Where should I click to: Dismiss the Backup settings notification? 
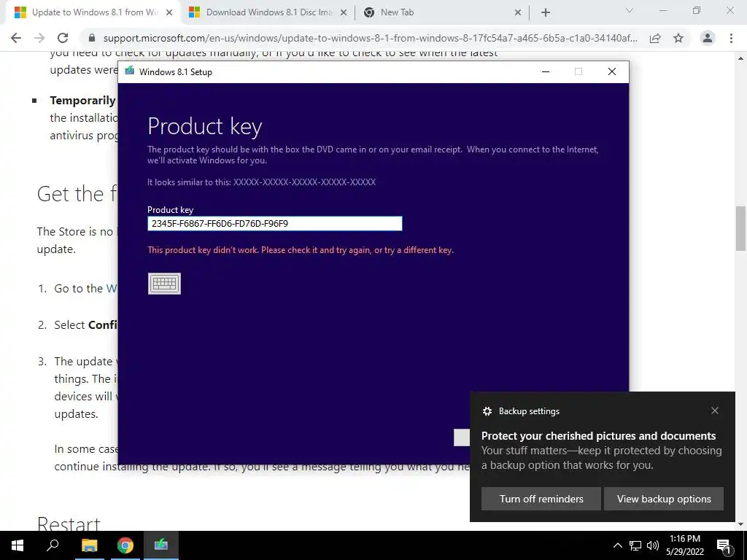pyautogui.click(x=715, y=411)
